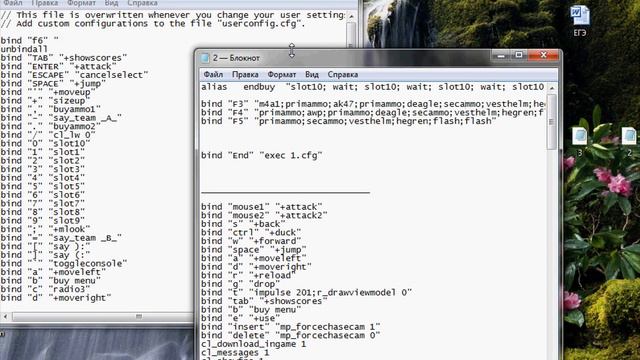This screenshot has height=360, width=640.
Task: Open Файл menu in the 2 — Блокнот window
Action: (213, 74)
